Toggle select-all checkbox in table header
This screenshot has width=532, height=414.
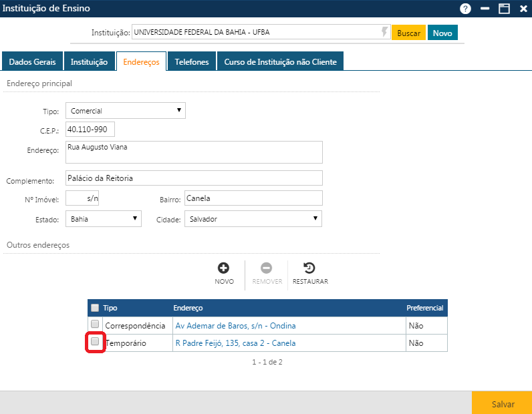tap(95, 308)
